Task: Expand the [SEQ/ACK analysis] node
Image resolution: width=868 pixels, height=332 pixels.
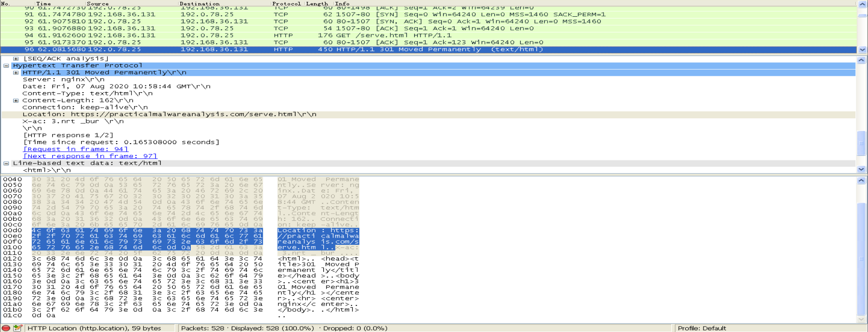Action: click(16, 59)
